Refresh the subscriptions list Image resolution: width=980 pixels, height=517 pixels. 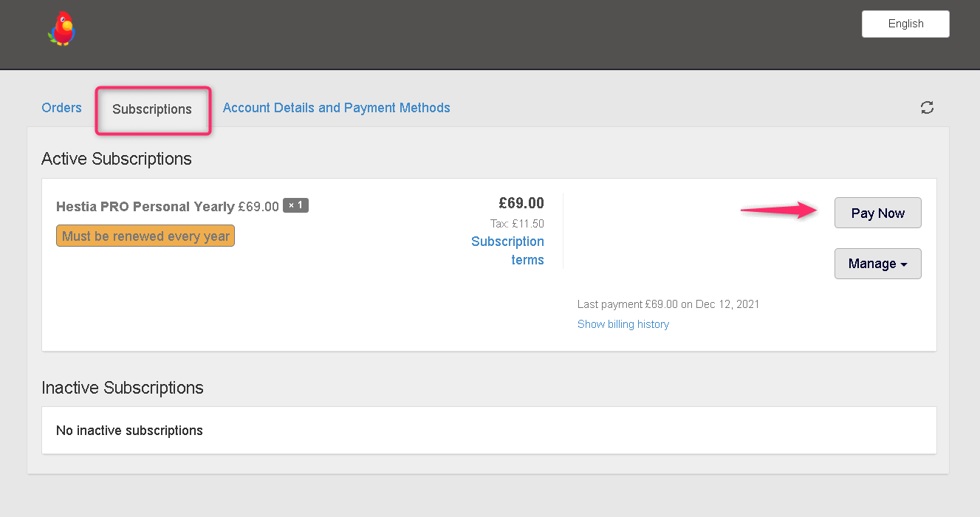(x=927, y=108)
